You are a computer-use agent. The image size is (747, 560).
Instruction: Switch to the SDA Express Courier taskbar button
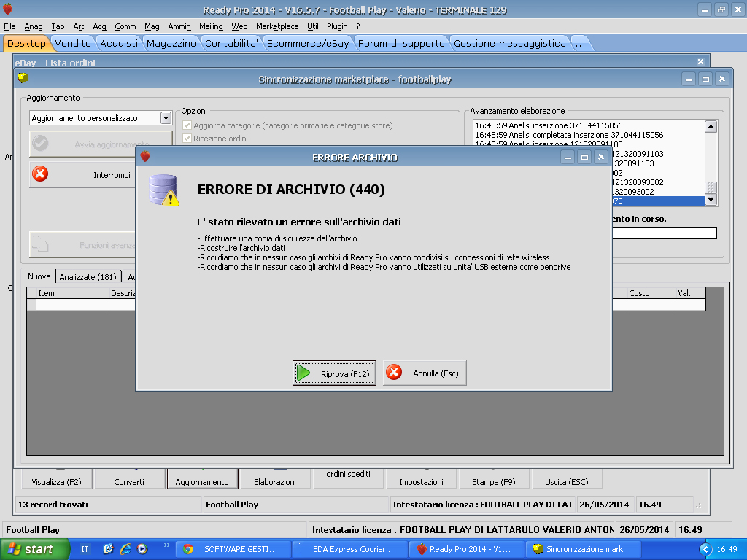pos(350,549)
